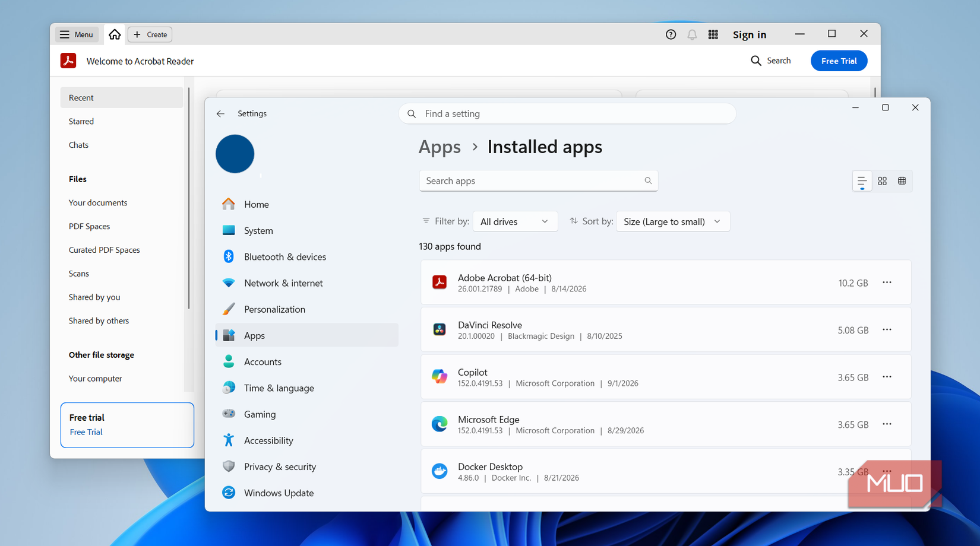980x546 pixels.
Task: Click Search in Acrobat Reader header
Action: pos(770,61)
